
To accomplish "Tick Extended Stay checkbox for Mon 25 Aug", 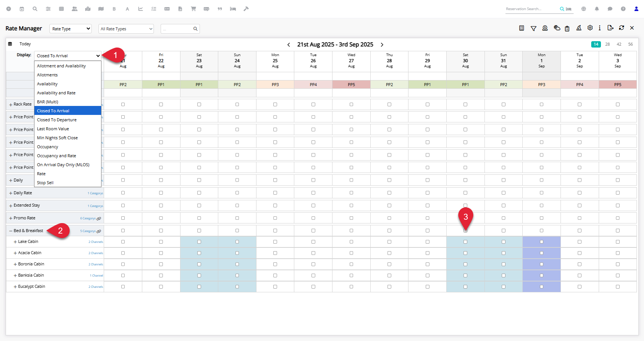I will [x=275, y=205].
